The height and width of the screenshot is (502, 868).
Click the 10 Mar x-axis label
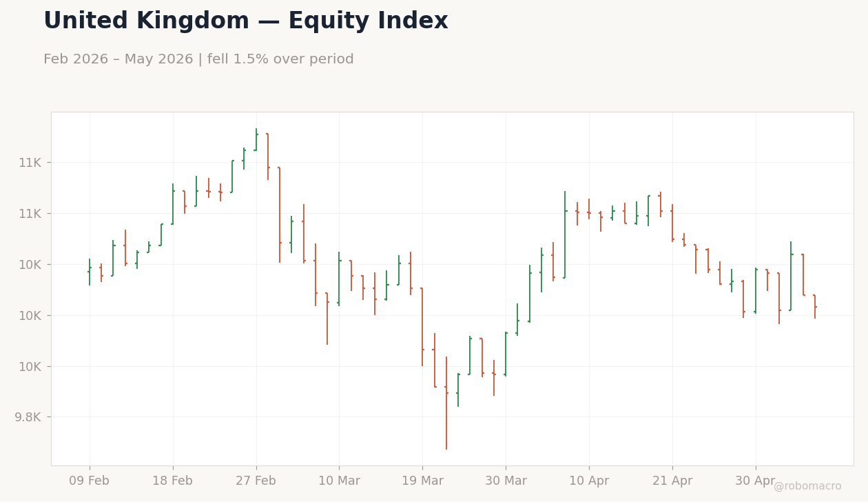point(339,481)
